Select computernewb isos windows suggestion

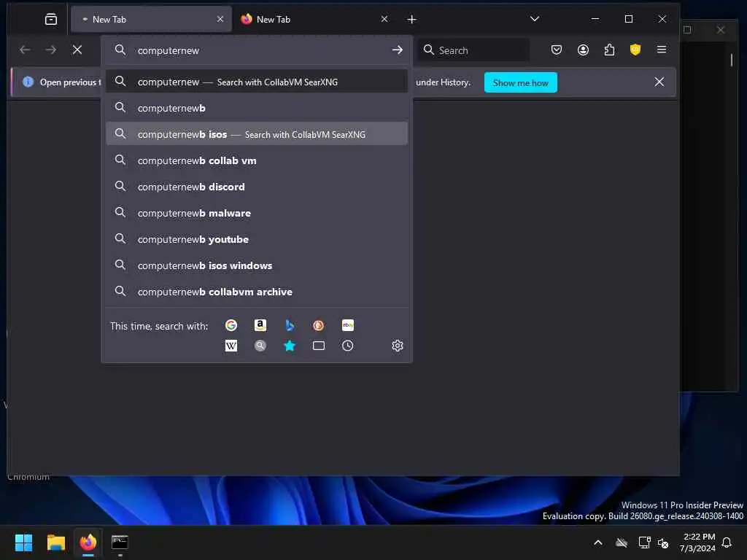point(256,265)
